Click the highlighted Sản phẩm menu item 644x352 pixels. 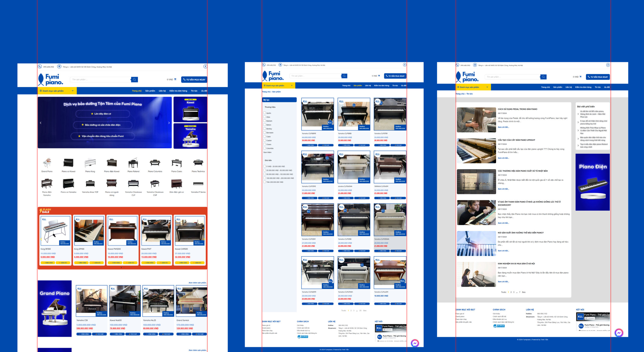click(x=357, y=86)
